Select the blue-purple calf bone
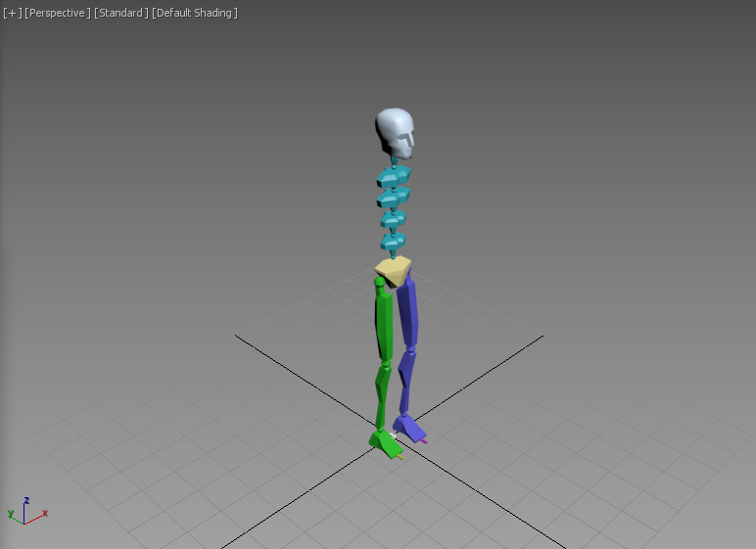The height and width of the screenshot is (549, 756). (406, 382)
